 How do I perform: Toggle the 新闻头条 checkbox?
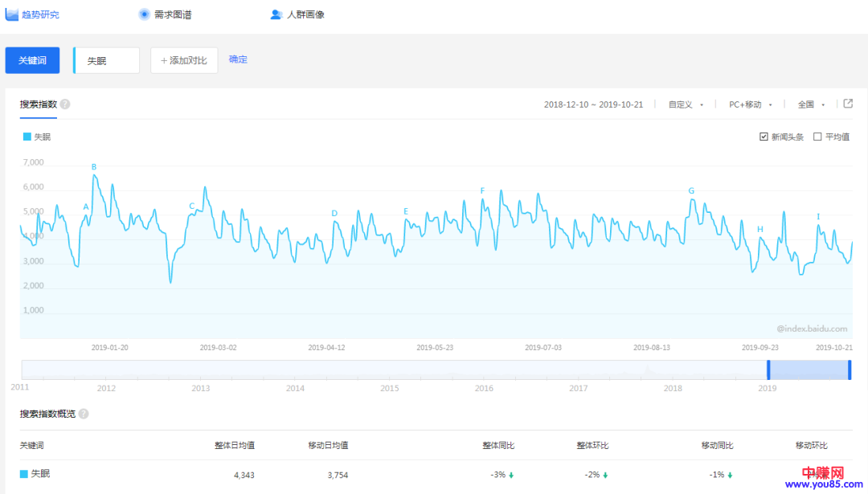pyautogui.click(x=764, y=137)
